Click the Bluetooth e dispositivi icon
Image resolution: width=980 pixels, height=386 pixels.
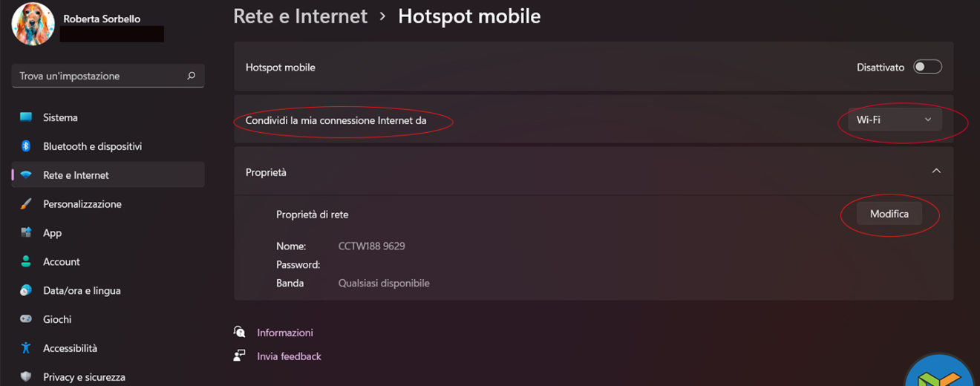(x=26, y=146)
